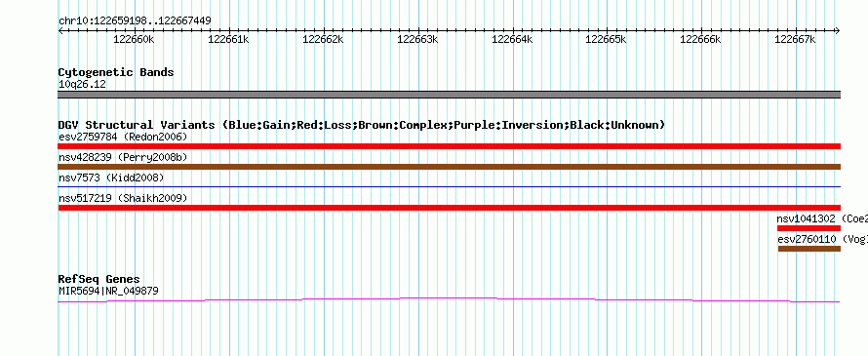Click the 10q26.12 band label

[x=82, y=85]
